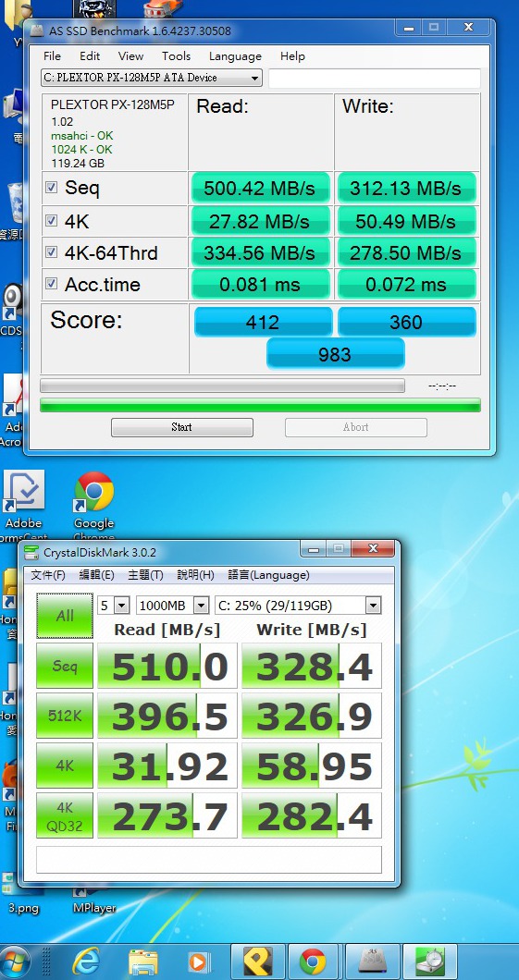The width and height of the screenshot is (519, 980).
Task: Run all tests with All button
Action: [65, 616]
